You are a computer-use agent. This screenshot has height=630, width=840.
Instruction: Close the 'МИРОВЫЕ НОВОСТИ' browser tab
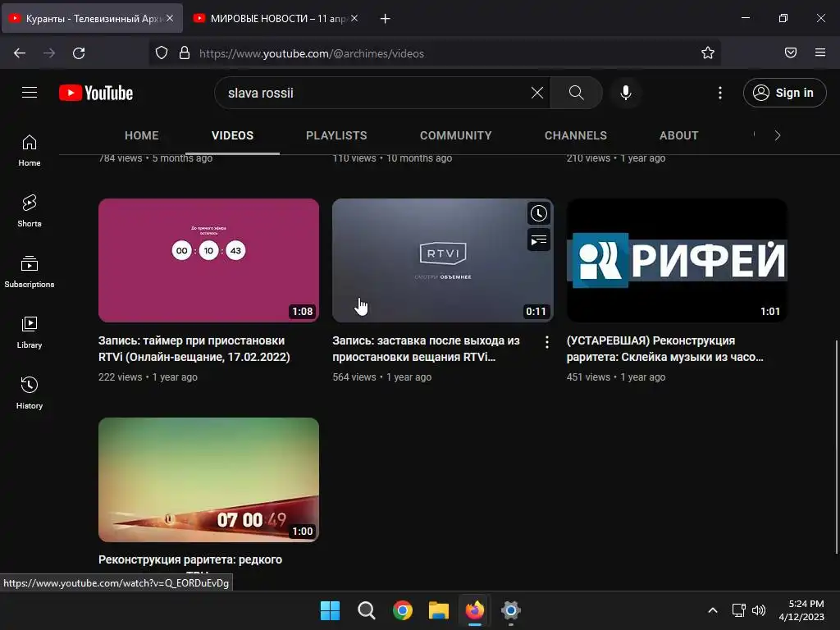[x=354, y=18]
